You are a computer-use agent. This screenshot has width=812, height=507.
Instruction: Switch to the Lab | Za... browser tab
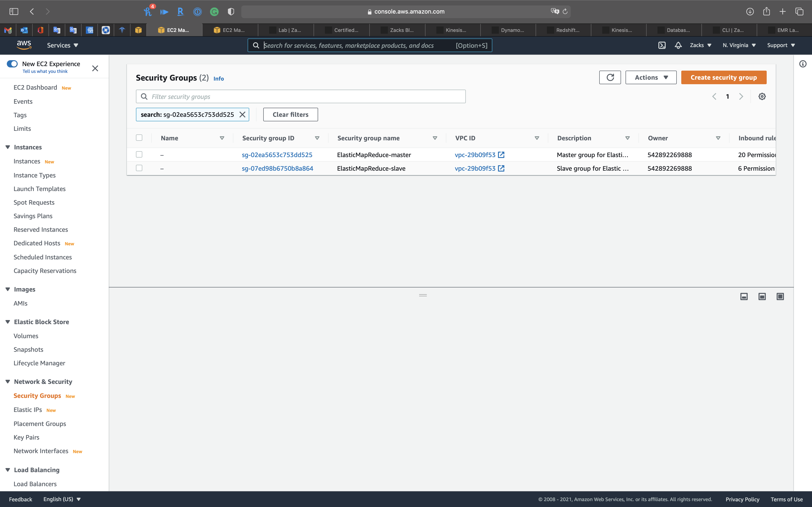coord(286,30)
